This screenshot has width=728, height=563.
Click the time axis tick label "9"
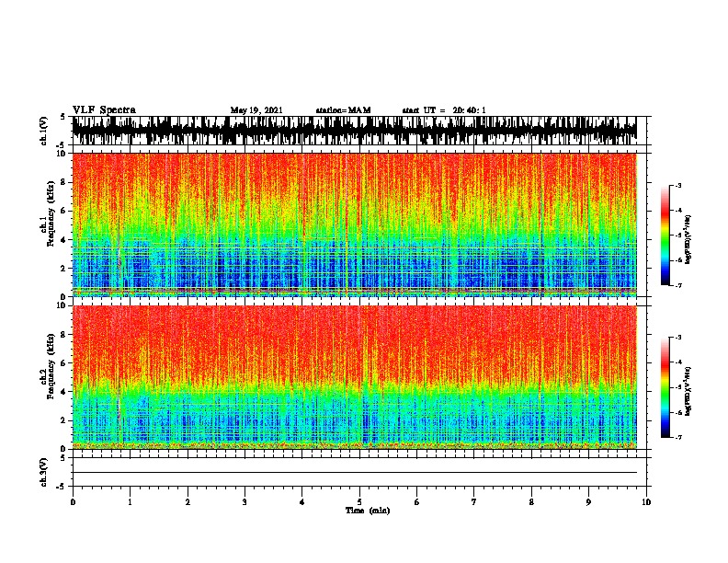(x=588, y=502)
